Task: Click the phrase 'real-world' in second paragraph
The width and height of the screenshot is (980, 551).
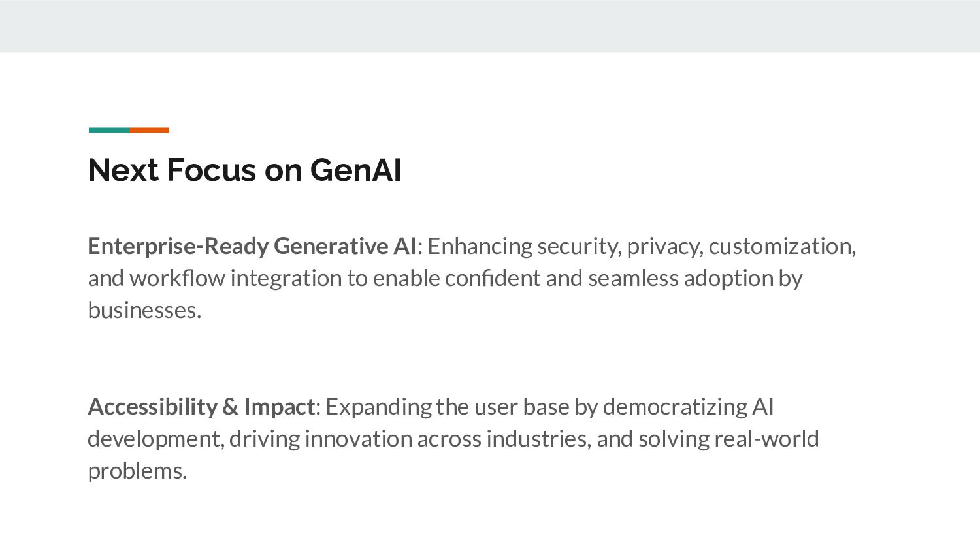Action: tap(766, 439)
